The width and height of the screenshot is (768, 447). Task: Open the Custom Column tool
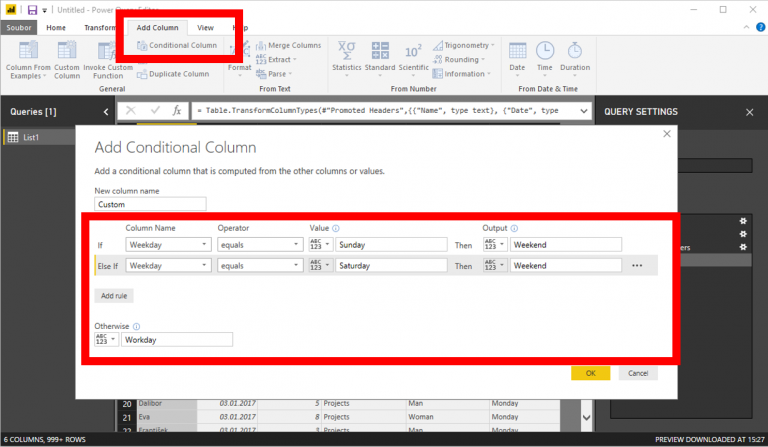(67, 60)
